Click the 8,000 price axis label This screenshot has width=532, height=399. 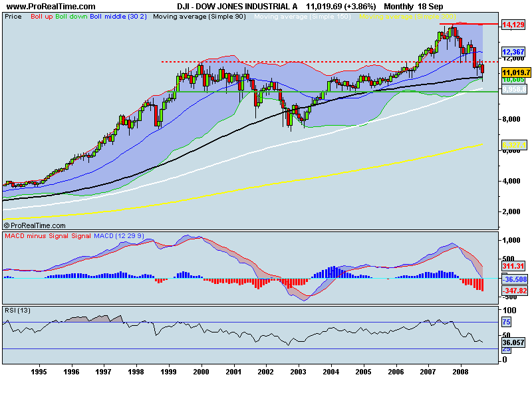click(x=511, y=119)
